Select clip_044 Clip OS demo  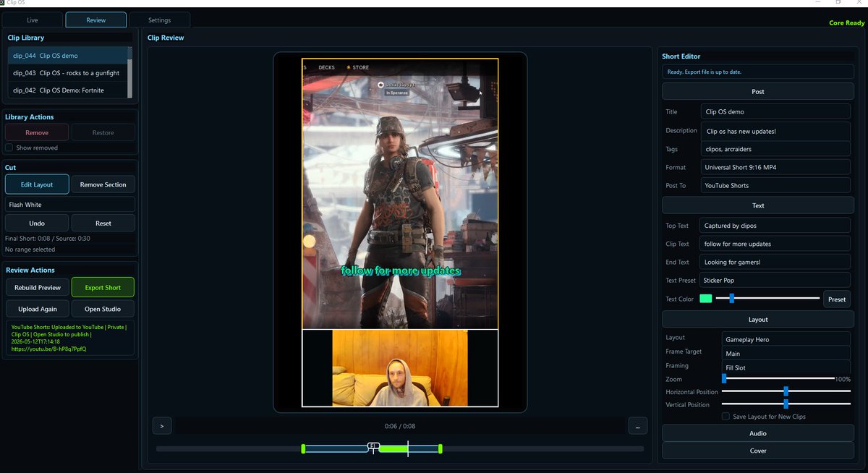tap(67, 56)
